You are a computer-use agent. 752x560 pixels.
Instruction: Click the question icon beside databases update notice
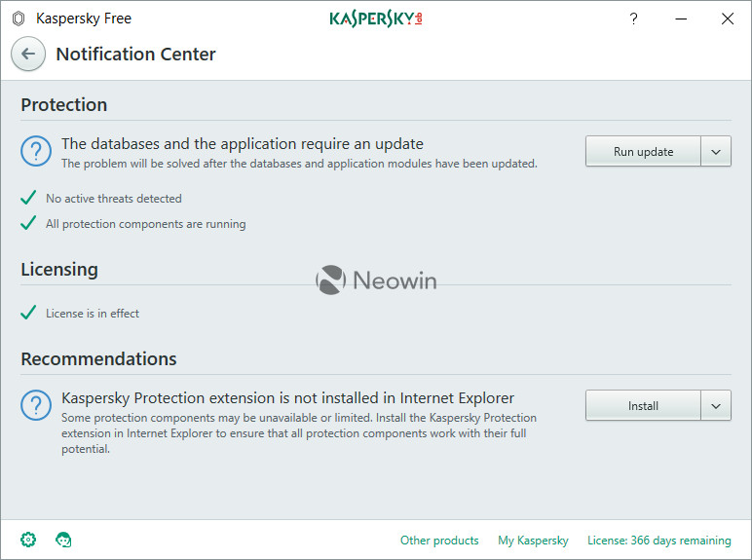[x=36, y=151]
